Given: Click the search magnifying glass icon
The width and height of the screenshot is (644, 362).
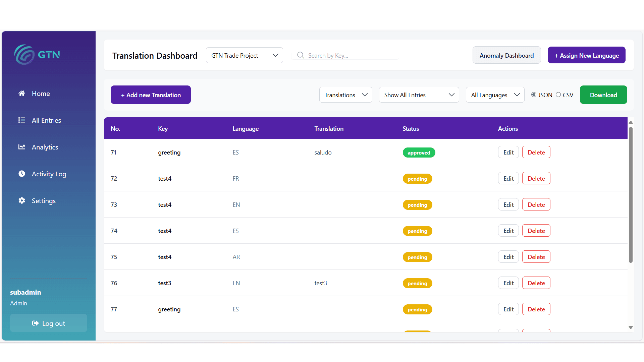Looking at the screenshot, I should coord(300,55).
